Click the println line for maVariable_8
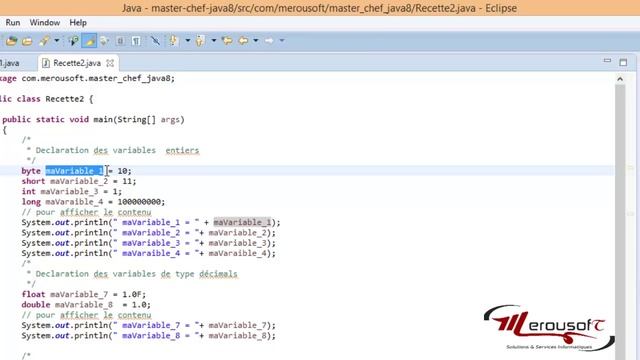This screenshot has height=360, width=640. 149,336
